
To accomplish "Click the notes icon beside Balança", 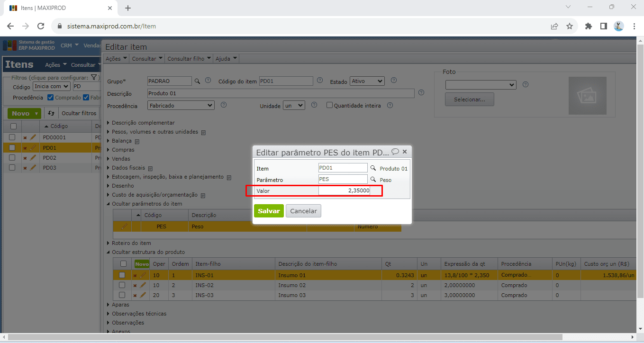I will pos(137,141).
